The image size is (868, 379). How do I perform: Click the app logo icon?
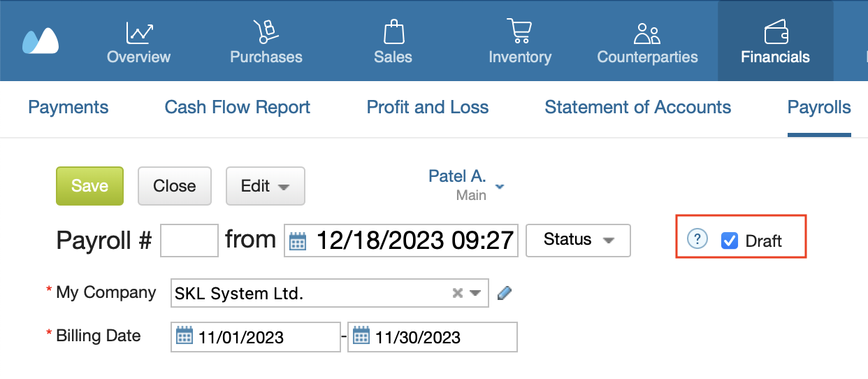tap(41, 41)
